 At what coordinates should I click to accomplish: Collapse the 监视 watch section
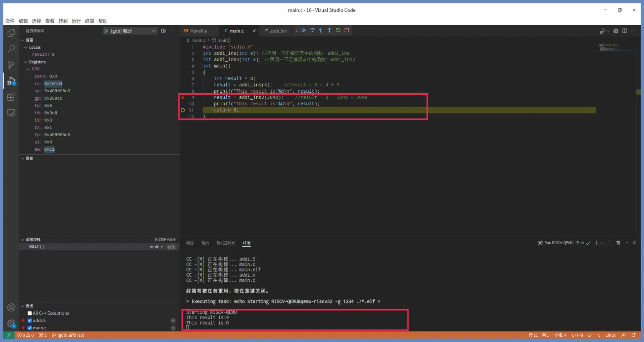click(22, 158)
